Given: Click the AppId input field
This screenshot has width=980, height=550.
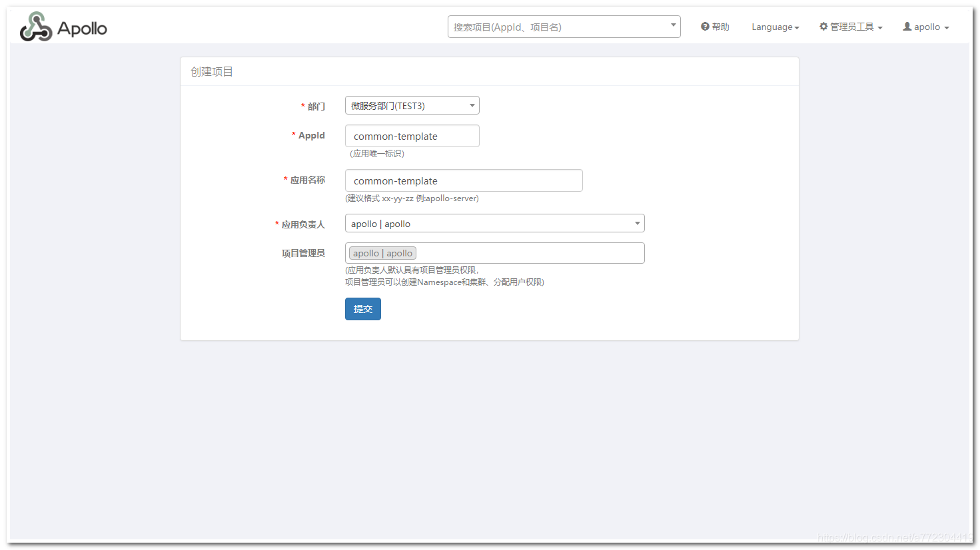Looking at the screenshot, I should [412, 136].
